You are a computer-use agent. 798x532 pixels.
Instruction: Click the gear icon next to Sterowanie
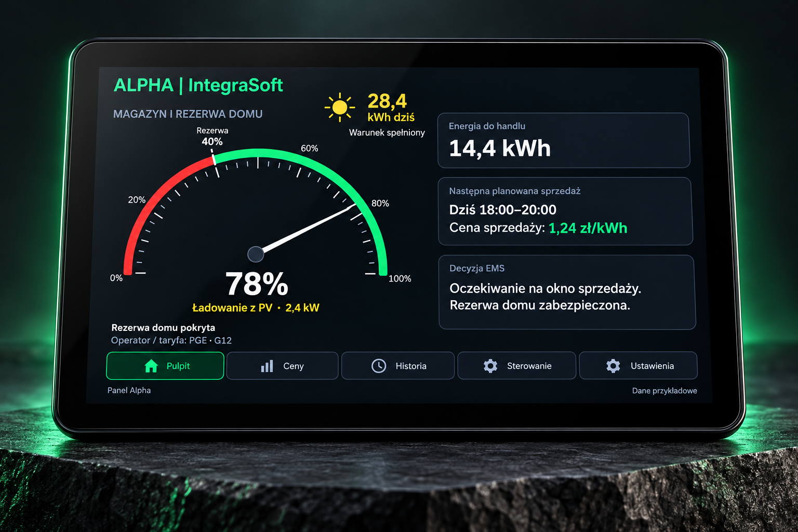click(490, 366)
